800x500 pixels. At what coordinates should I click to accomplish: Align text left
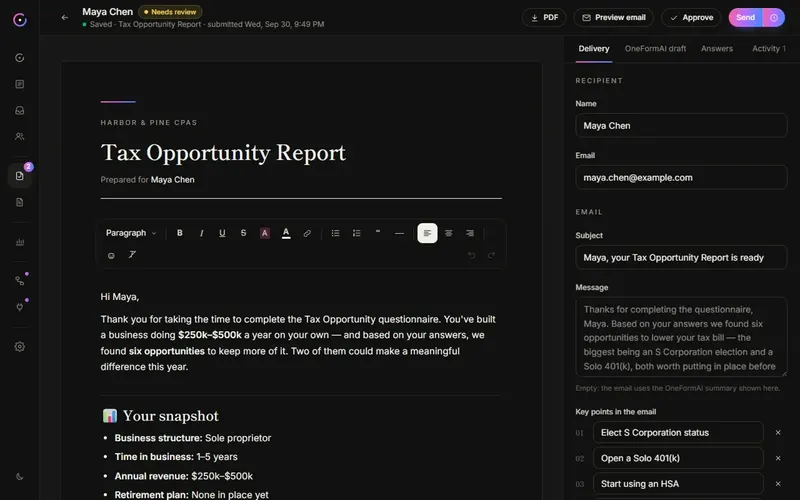427,233
